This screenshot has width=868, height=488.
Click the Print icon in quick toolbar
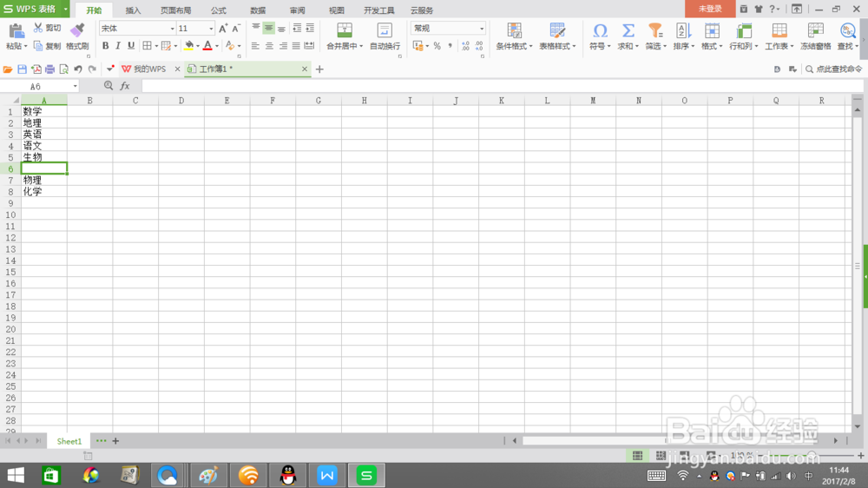click(x=49, y=69)
